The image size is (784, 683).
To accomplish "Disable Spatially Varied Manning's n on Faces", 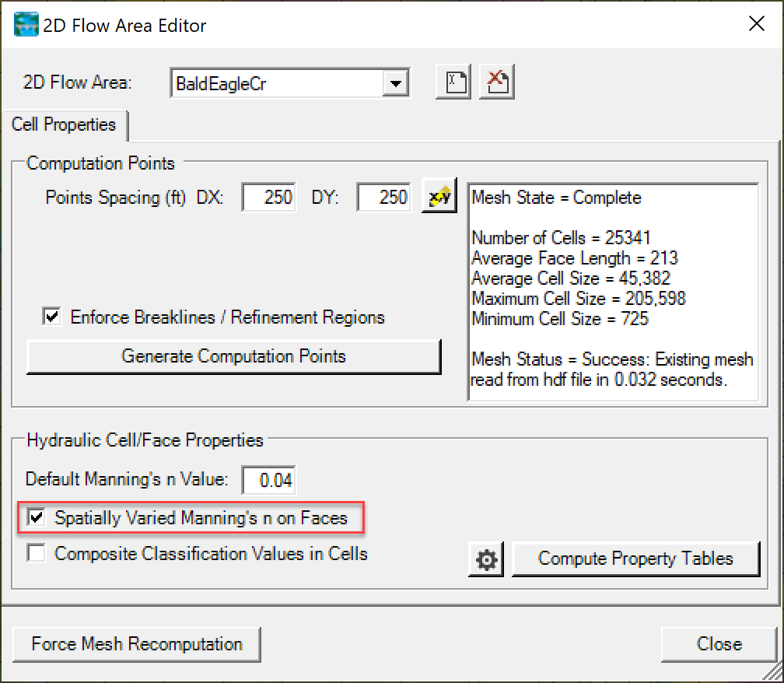I will pos(35,516).
